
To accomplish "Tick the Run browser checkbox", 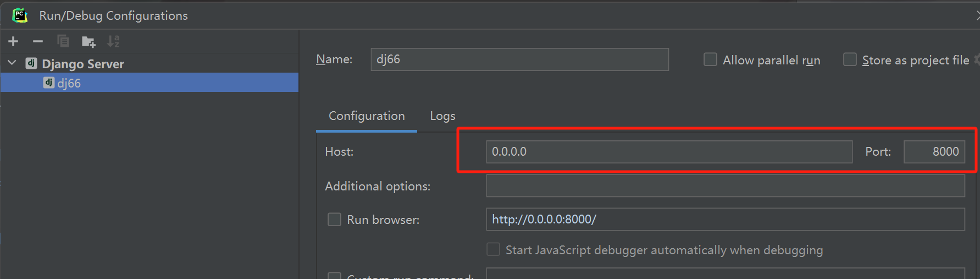I will point(334,220).
